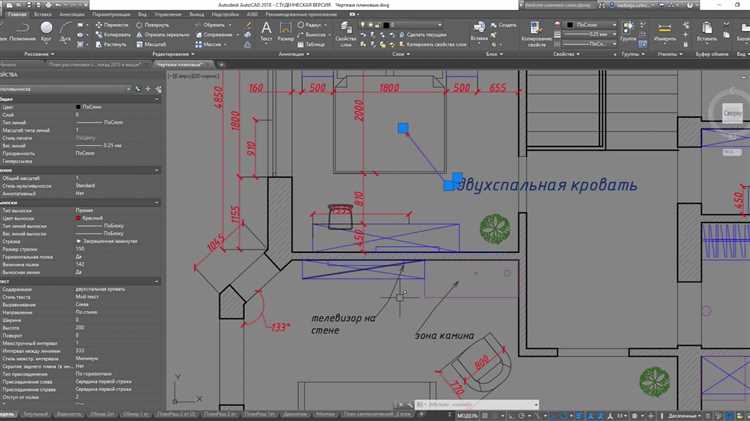Select the Text (Текст) annotation tool
750x421 pixels.
tap(266, 32)
